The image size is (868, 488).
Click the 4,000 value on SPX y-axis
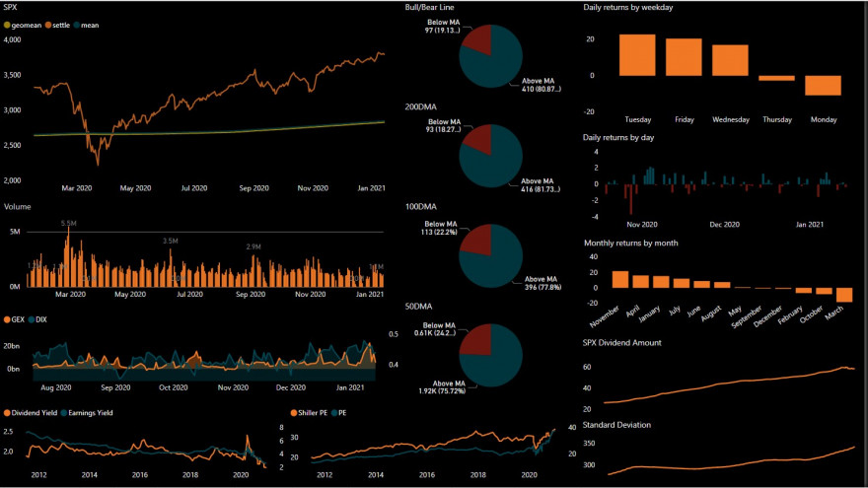[x=12, y=39]
